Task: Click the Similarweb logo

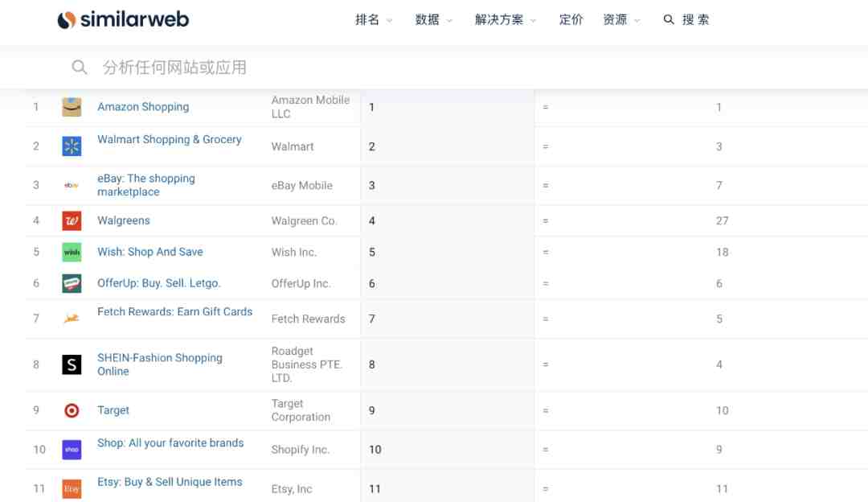Action: pyautogui.click(x=123, y=19)
